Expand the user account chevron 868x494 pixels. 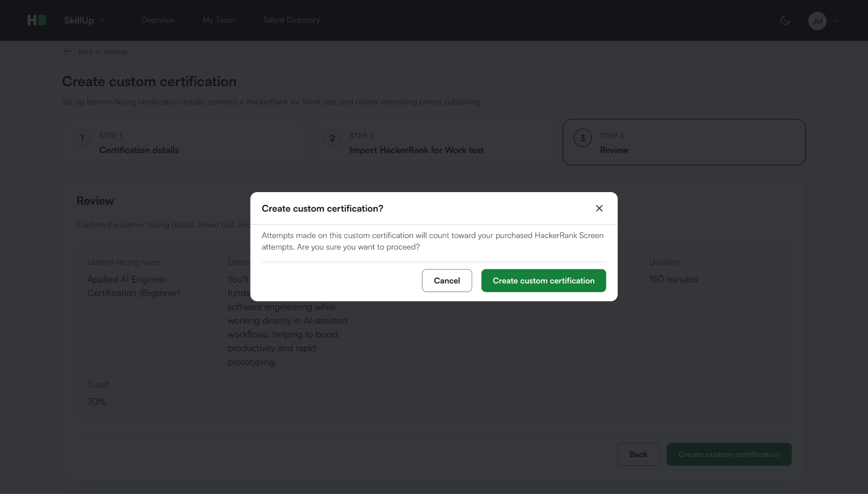[x=836, y=21]
